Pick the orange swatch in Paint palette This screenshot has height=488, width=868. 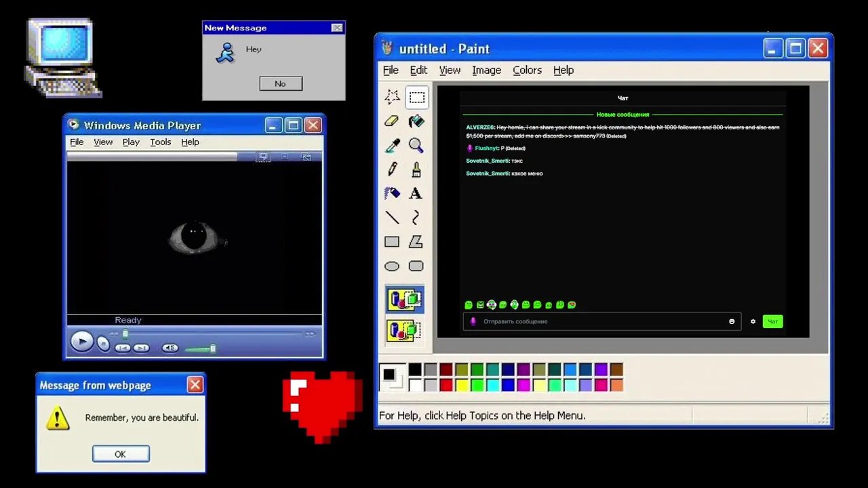(616, 385)
